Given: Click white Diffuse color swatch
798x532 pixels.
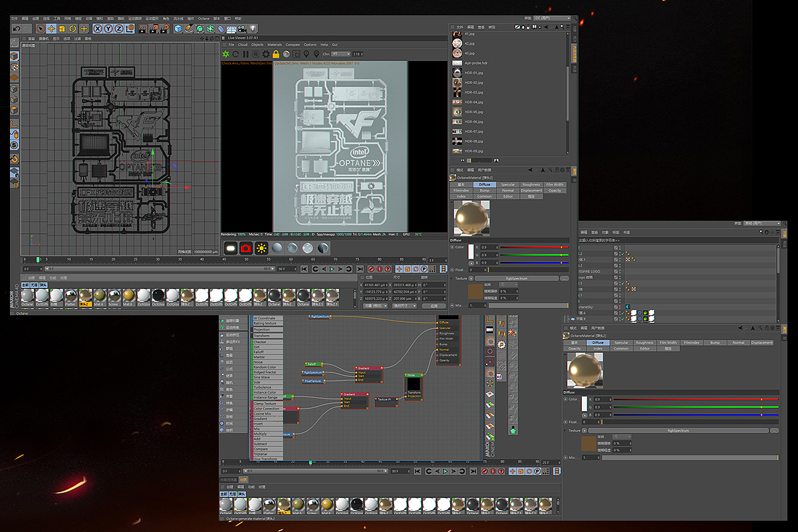Looking at the screenshot, I should [x=471, y=252].
